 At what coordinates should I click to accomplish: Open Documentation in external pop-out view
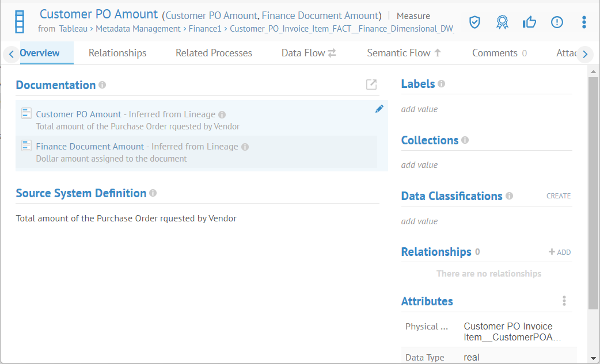tap(371, 85)
